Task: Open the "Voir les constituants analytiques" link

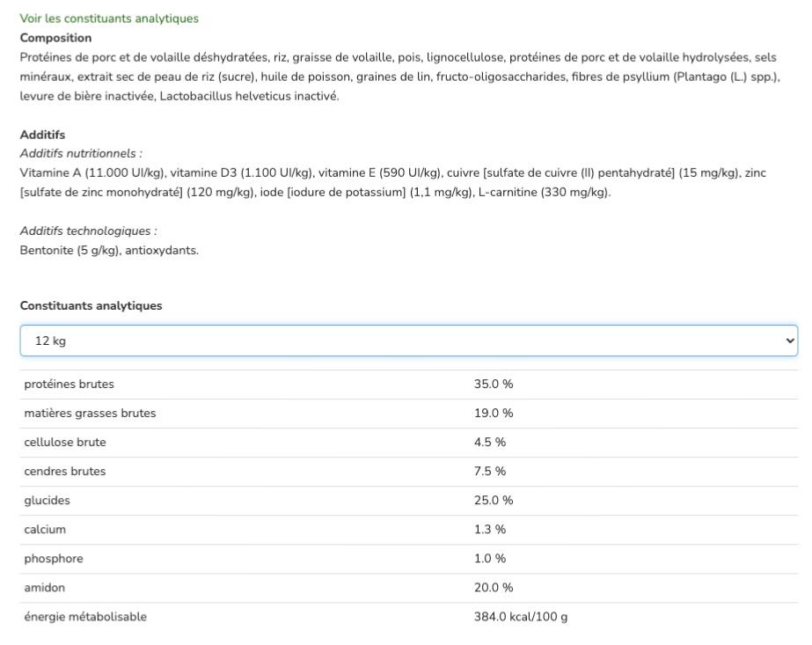Action: pos(109,18)
